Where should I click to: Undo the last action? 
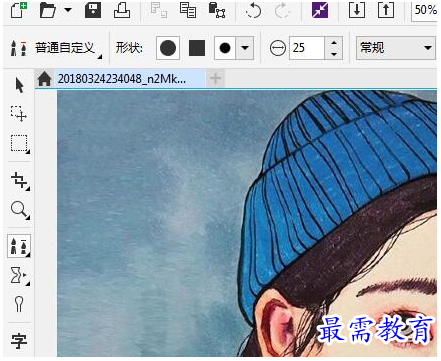253,11
